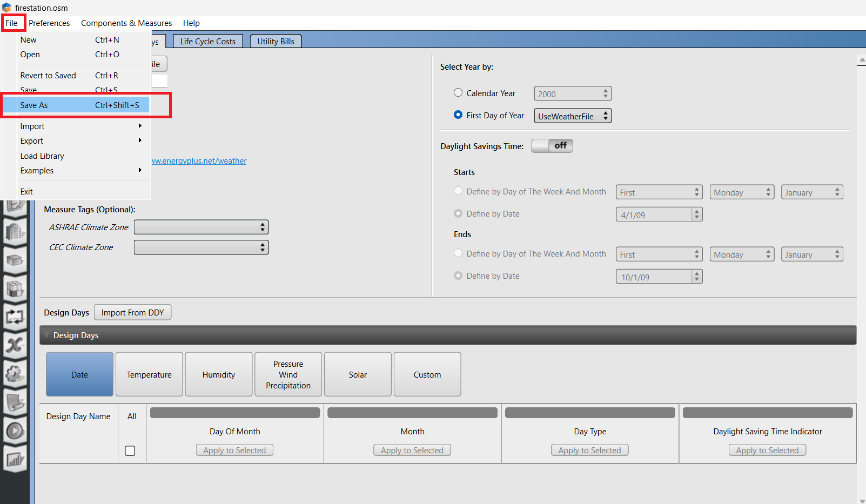Choose New from the File menu
866x504 pixels.
[76, 40]
